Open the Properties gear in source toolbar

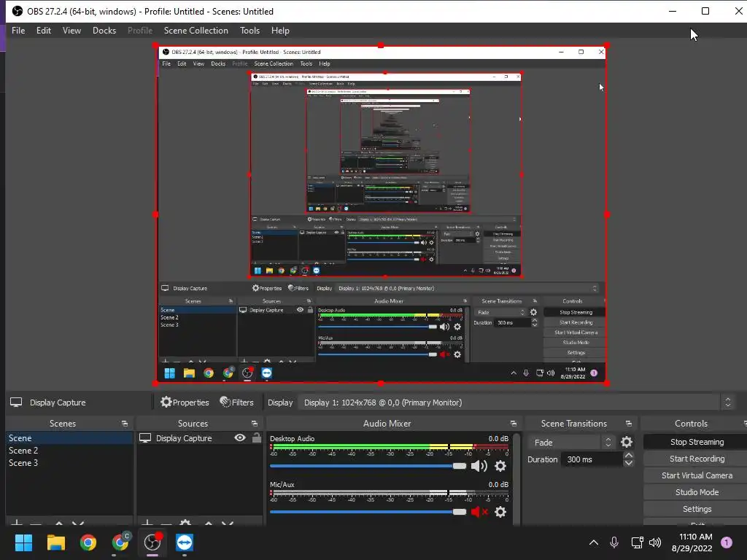click(185, 402)
